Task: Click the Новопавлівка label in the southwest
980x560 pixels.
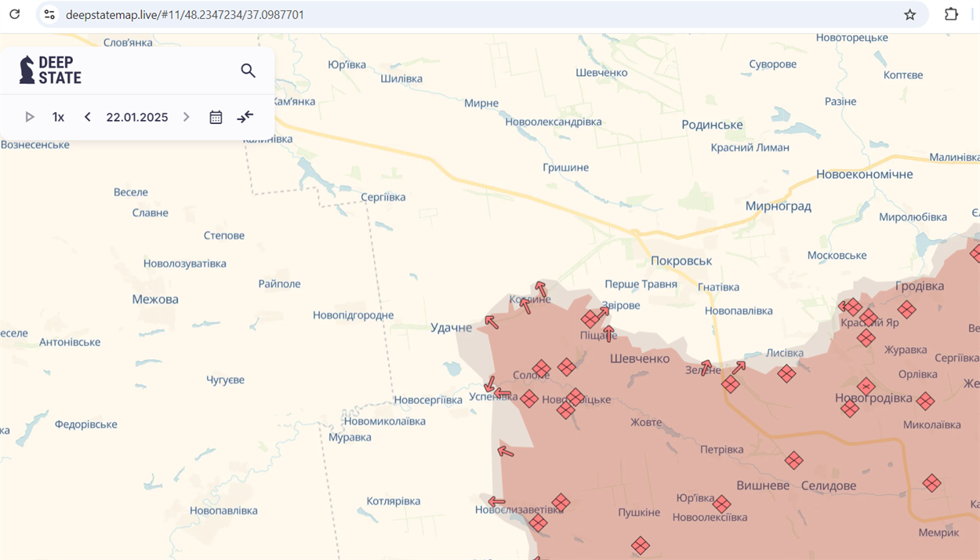Action: pyautogui.click(x=223, y=510)
